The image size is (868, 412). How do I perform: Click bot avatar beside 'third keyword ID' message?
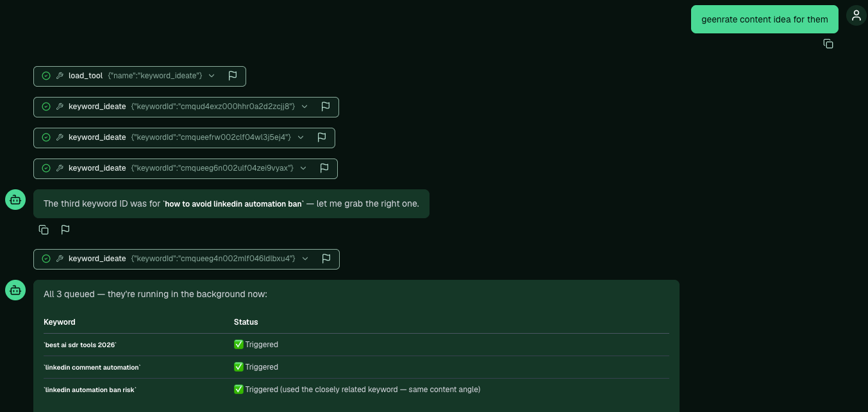tap(15, 200)
